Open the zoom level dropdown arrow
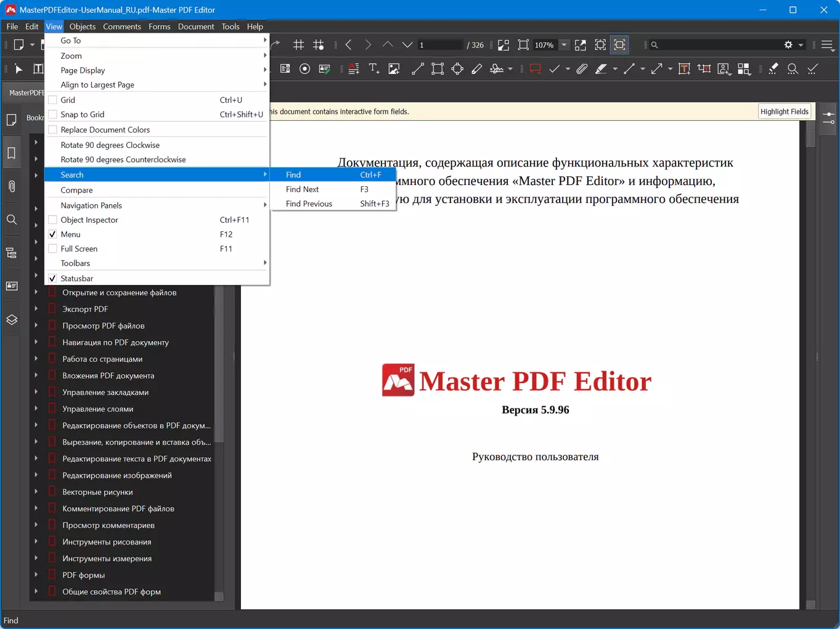The width and height of the screenshot is (840, 629). (564, 45)
